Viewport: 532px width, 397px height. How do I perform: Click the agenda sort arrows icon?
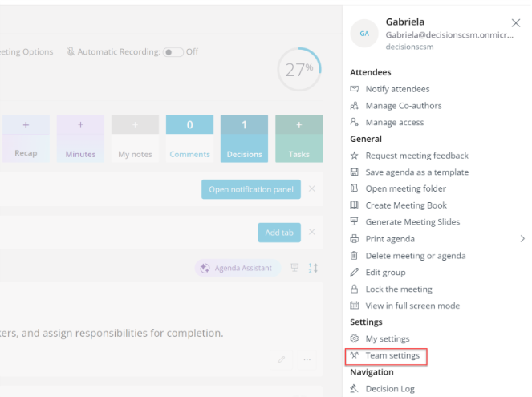[314, 268]
